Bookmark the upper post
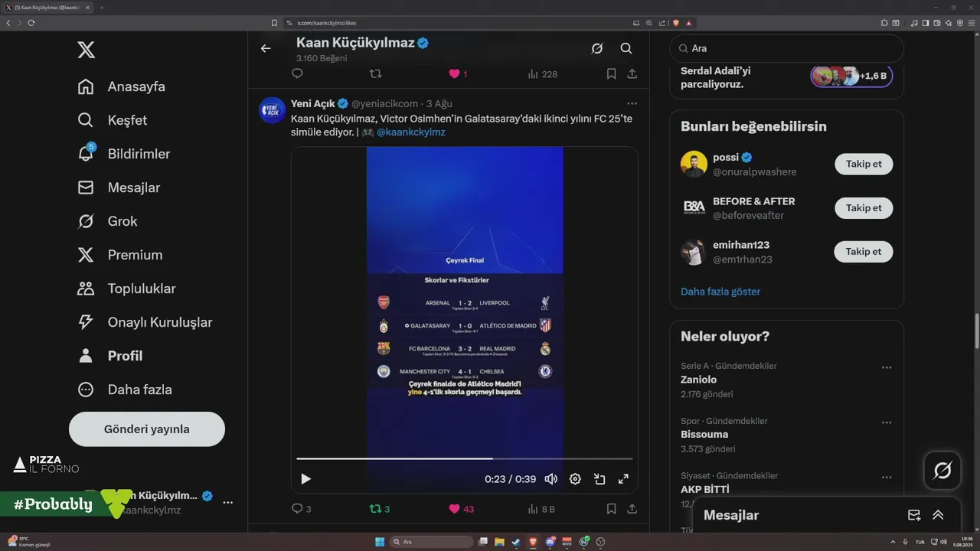Viewport: 980px width, 551px height. point(611,74)
